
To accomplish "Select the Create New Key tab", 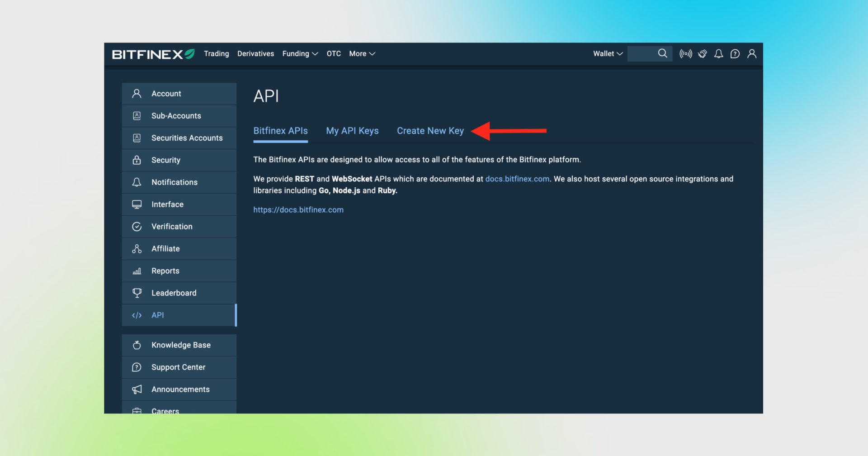I will coord(430,130).
